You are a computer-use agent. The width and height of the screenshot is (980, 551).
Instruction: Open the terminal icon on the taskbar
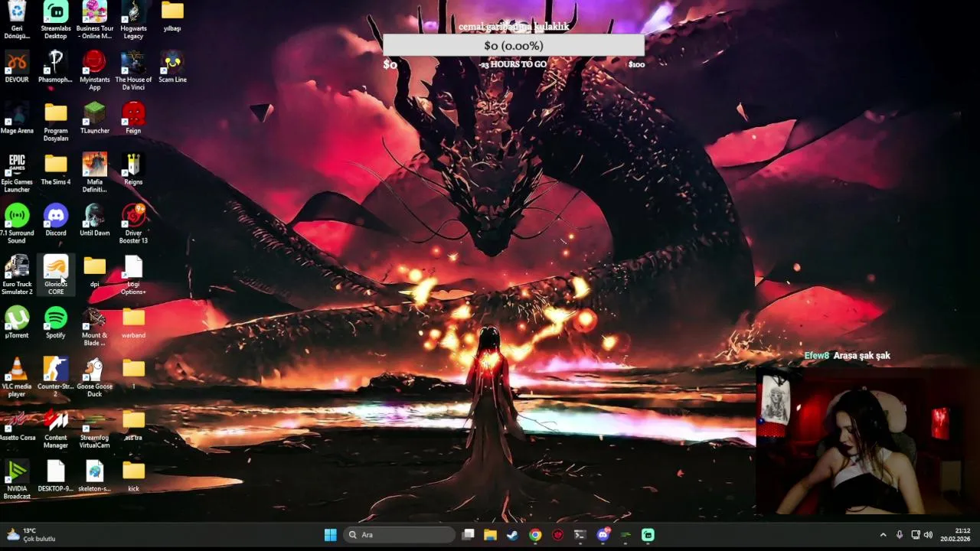(580, 535)
